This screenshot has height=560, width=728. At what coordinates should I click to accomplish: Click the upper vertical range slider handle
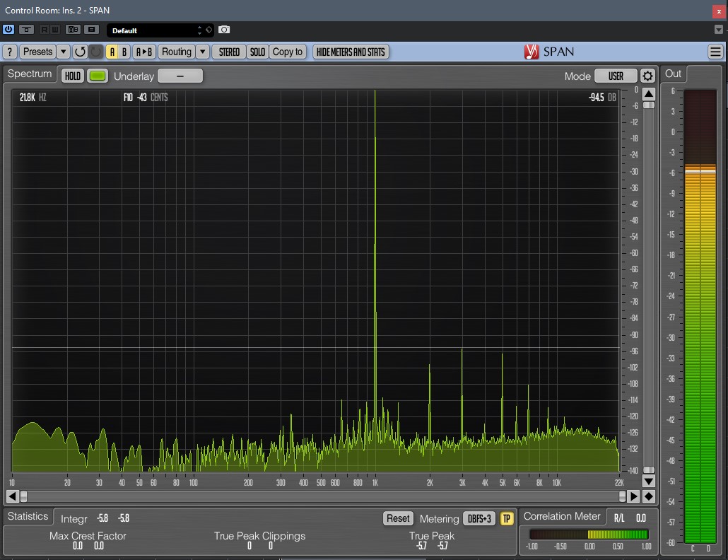point(649,105)
